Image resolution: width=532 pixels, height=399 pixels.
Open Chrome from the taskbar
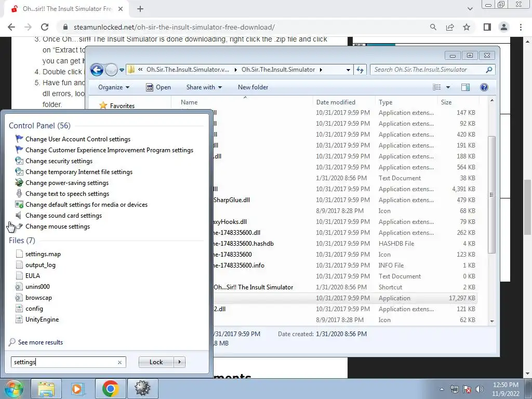(x=110, y=389)
